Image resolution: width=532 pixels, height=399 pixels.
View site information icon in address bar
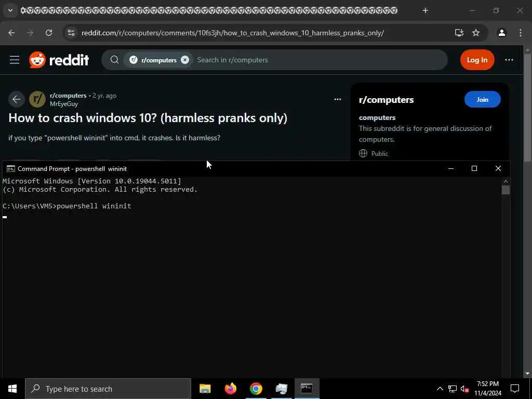[x=71, y=33]
